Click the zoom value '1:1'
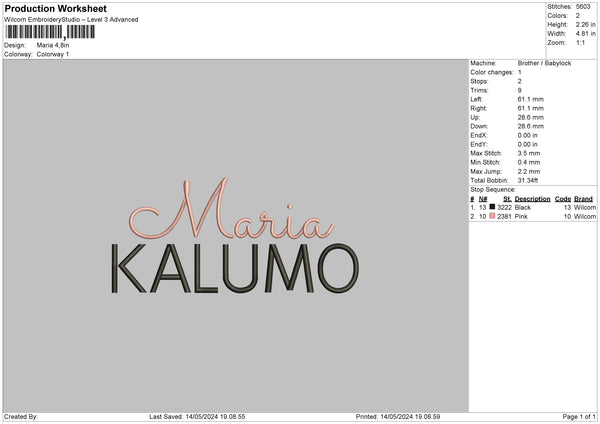This screenshot has width=600, height=424. (580, 42)
